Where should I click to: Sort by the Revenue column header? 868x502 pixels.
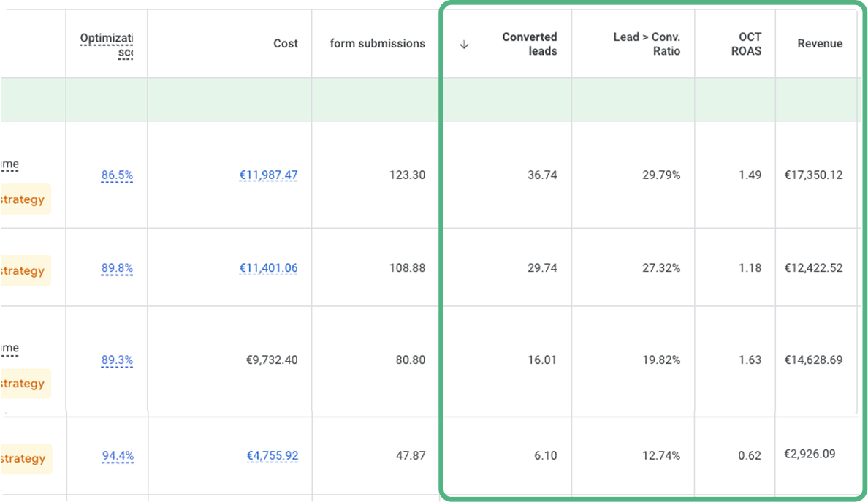(x=819, y=44)
